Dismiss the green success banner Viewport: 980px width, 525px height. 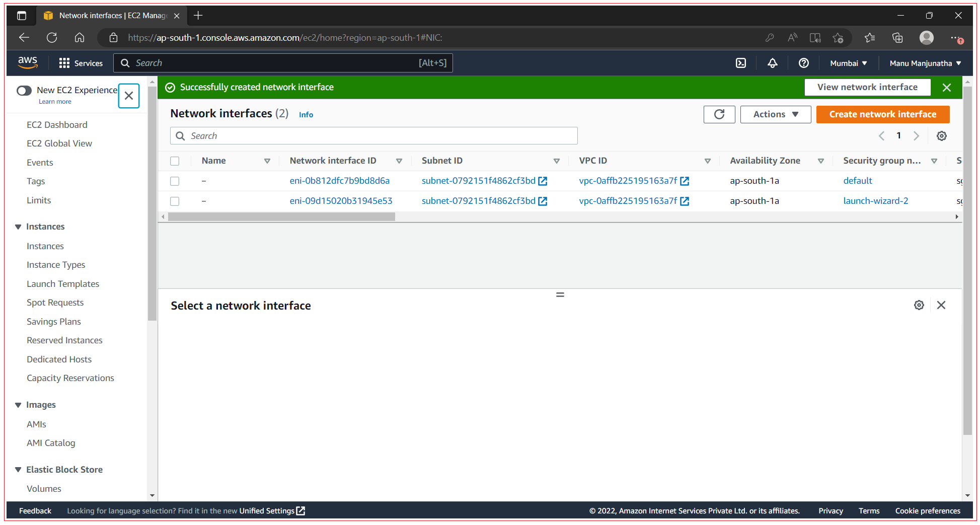947,88
